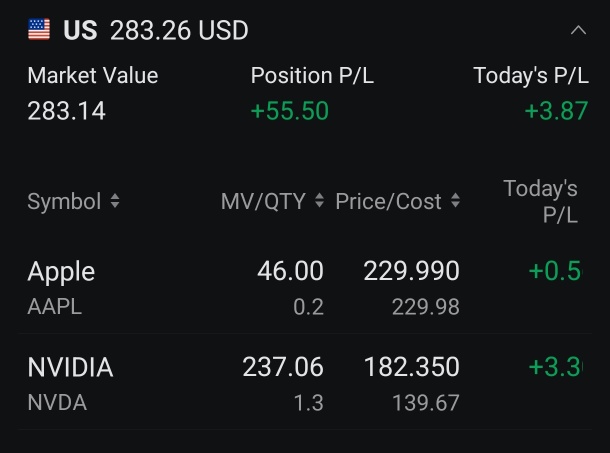This screenshot has width=610, height=453.
Task: Click the Position P/L label
Action: pyautogui.click(x=312, y=76)
